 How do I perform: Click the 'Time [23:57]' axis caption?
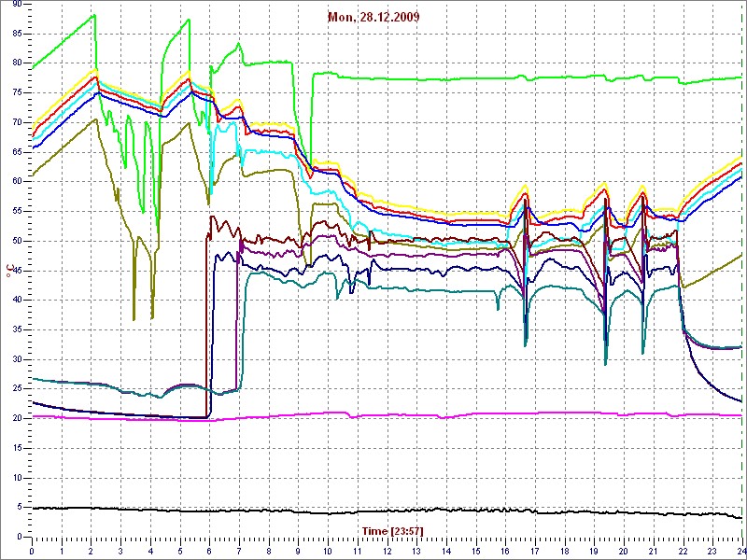pyautogui.click(x=392, y=530)
